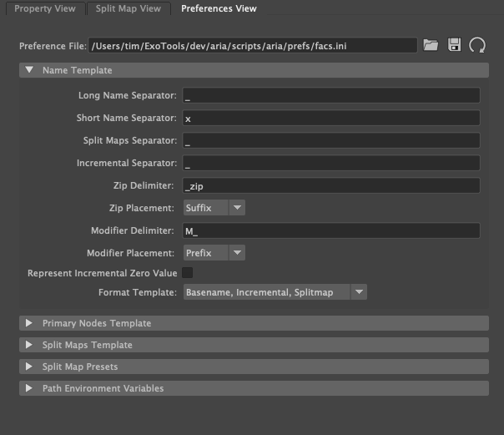Switch to the Property View tab
This screenshot has width=504, height=435.
tap(45, 8)
